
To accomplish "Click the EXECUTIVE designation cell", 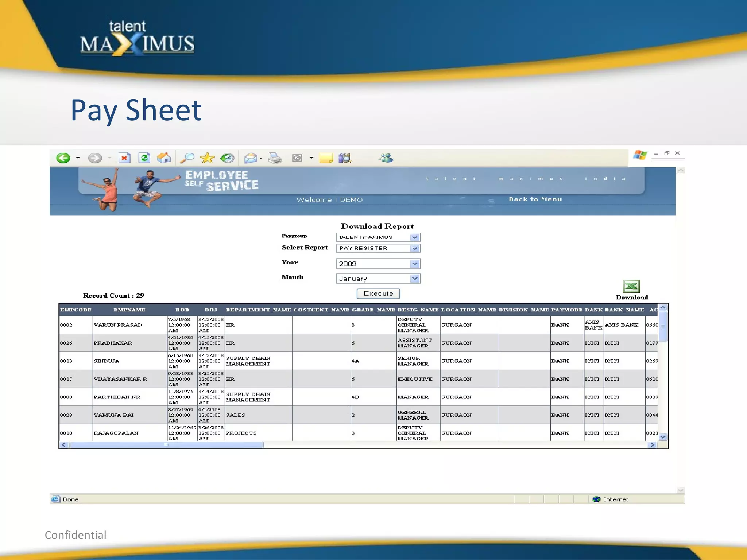I will [418, 379].
